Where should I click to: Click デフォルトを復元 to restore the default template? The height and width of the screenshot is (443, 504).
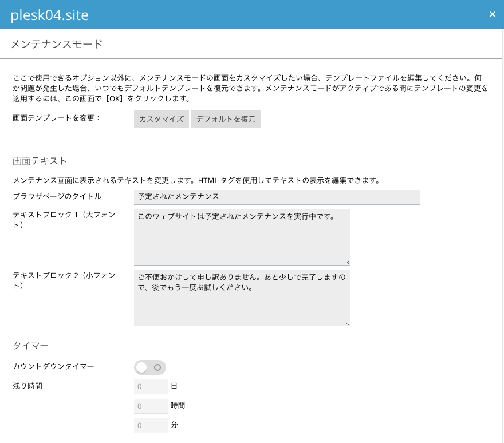[x=225, y=118]
